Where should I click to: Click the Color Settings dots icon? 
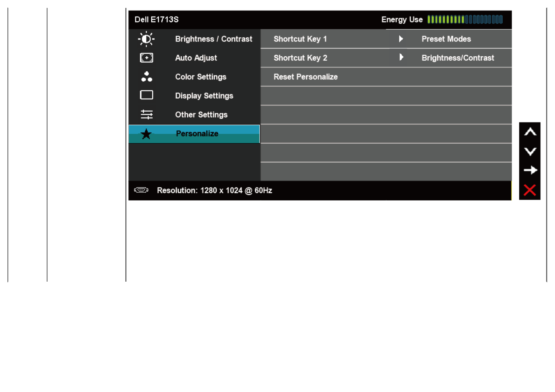(x=147, y=76)
